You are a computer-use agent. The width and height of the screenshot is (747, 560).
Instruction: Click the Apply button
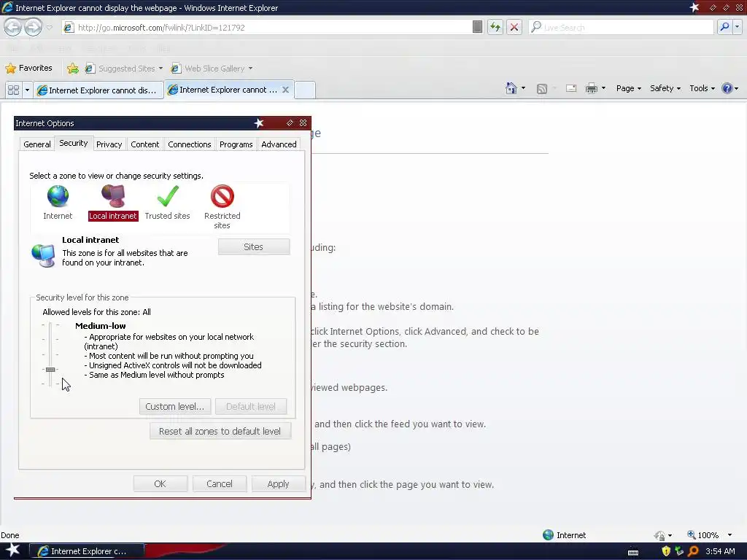[278, 484]
